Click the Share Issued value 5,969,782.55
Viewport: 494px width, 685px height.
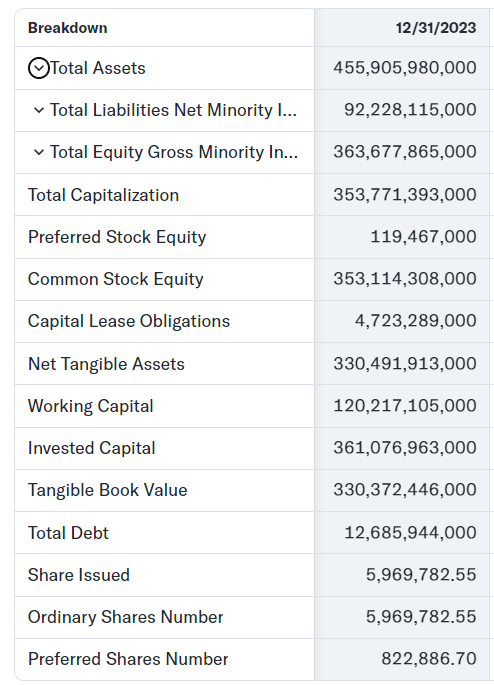(x=421, y=575)
